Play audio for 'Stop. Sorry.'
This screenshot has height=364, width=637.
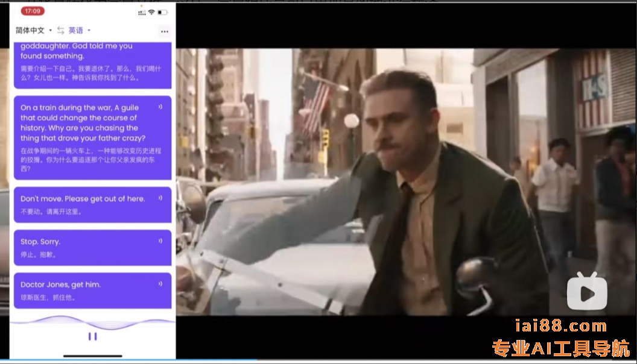160,241
